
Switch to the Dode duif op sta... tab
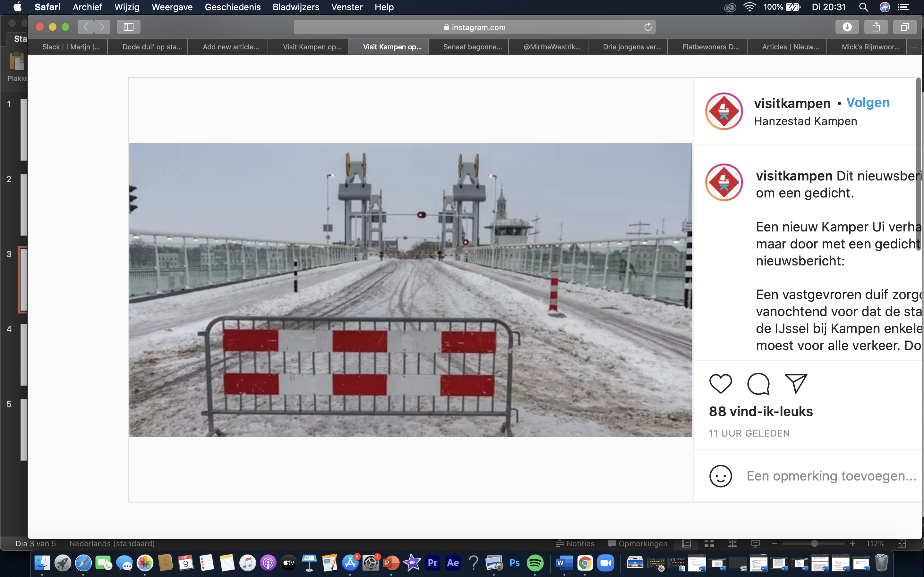(x=151, y=47)
